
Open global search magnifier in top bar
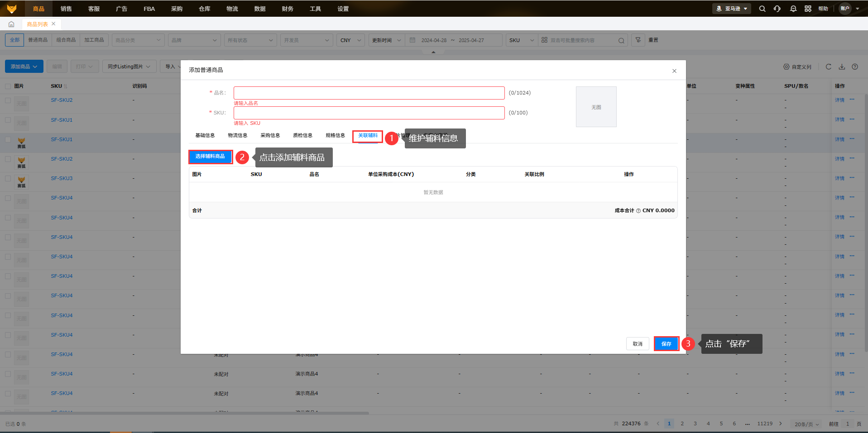pos(762,9)
